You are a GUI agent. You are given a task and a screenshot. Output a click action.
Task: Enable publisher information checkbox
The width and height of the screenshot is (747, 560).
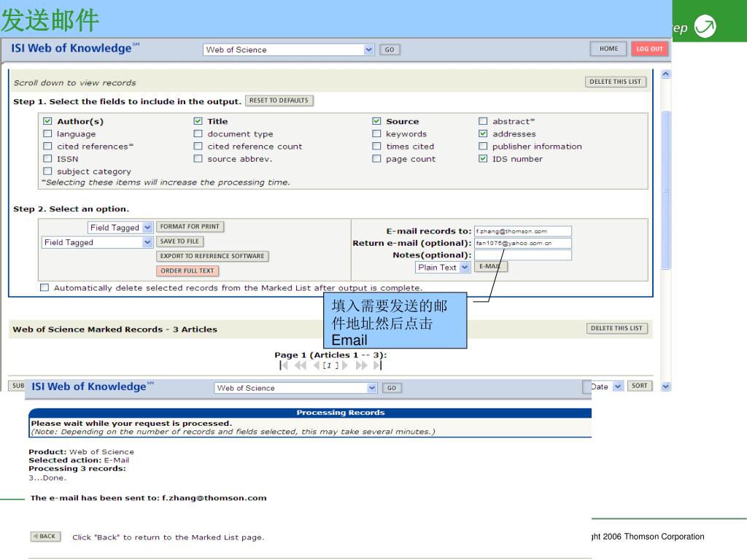tap(483, 146)
